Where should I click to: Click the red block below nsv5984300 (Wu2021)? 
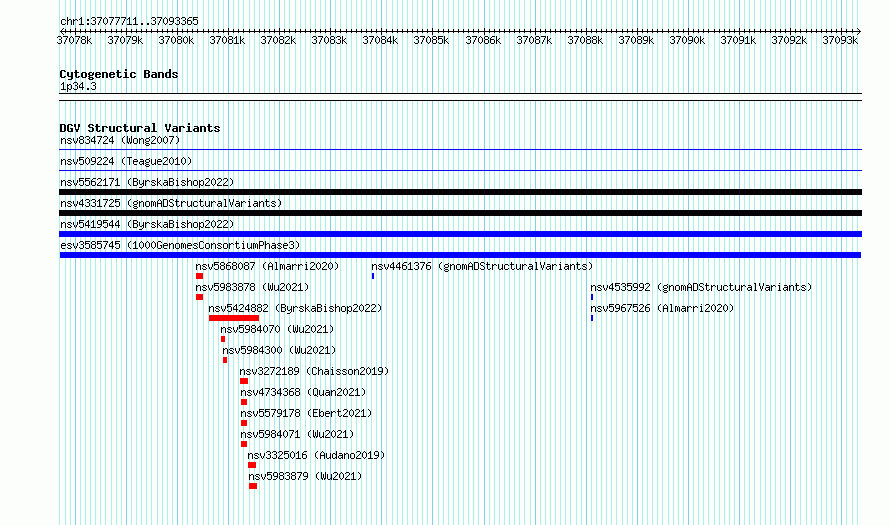[x=225, y=360]
